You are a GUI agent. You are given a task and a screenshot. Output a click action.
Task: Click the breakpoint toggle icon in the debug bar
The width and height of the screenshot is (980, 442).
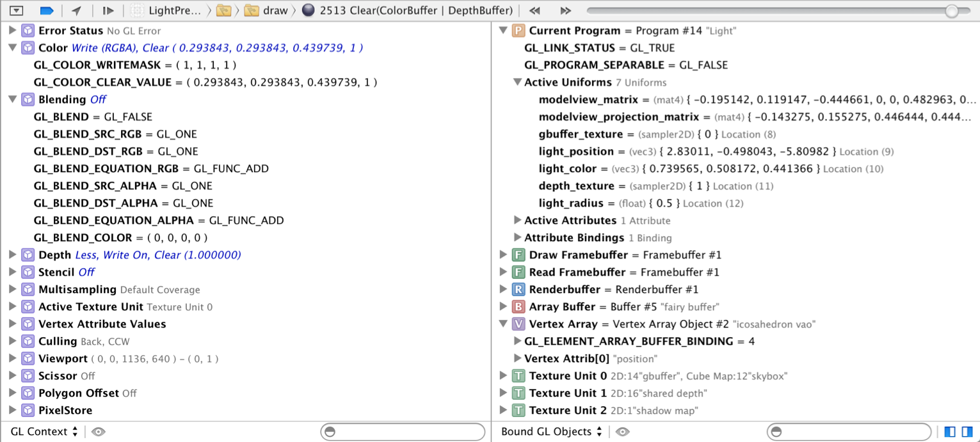(46, 10)
